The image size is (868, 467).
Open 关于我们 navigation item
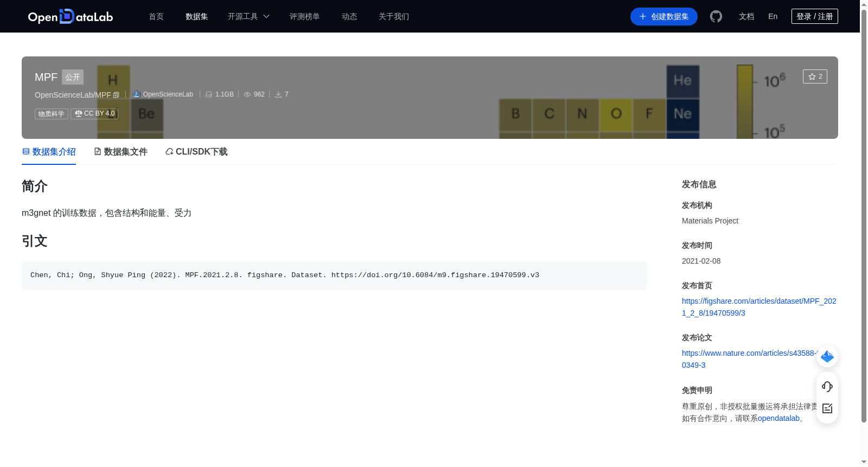coord(394,17)
